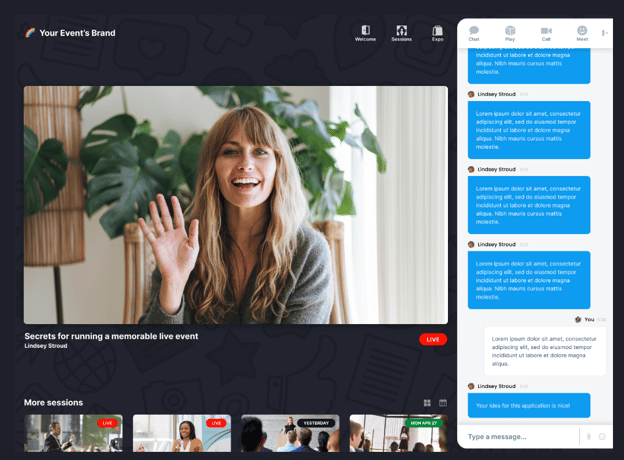The width and height of the screenshot is (624, 460).
Task: Click the rainbow brand logo
Action: pyautogui.click(x=30, y=33)
